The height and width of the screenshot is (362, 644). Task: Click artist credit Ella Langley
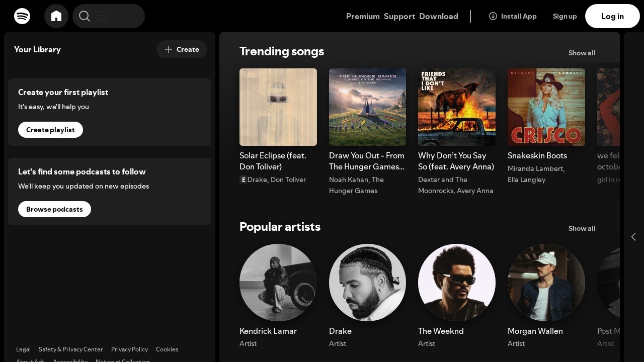526,179
